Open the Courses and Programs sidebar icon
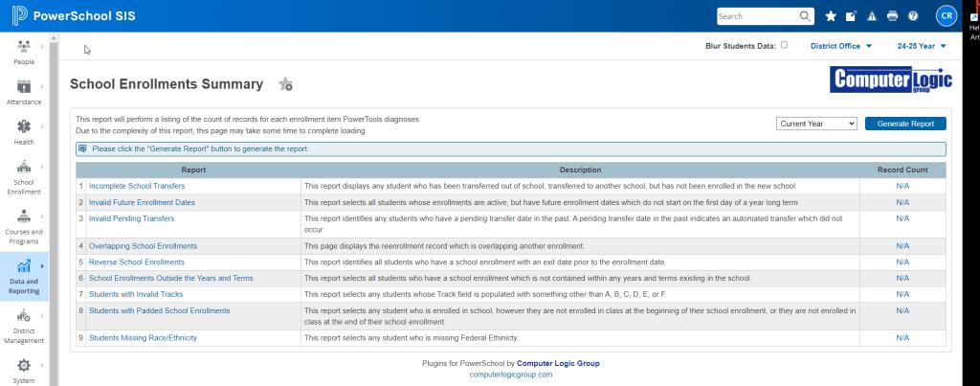Image resolution: width=980 pixels, height=386 pixels. click(24, 216)
